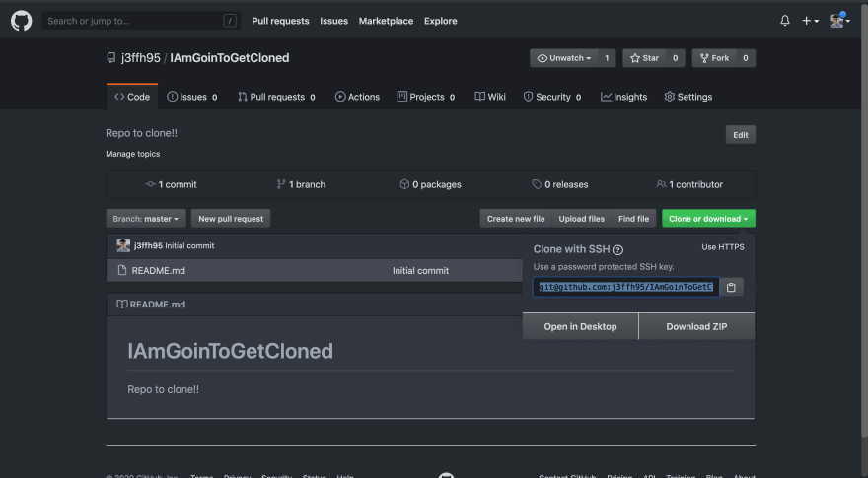
Task: Switch to the Actions tab
Action: tap(358, 97)
